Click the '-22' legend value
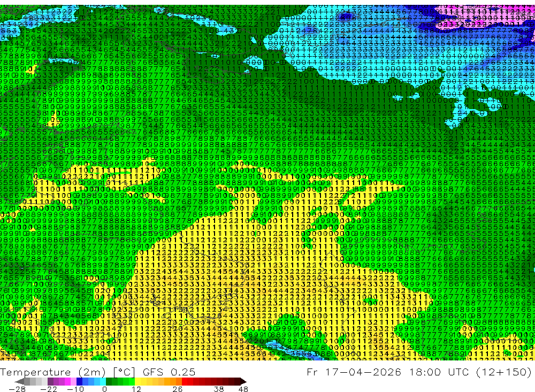 coord(49,389)
